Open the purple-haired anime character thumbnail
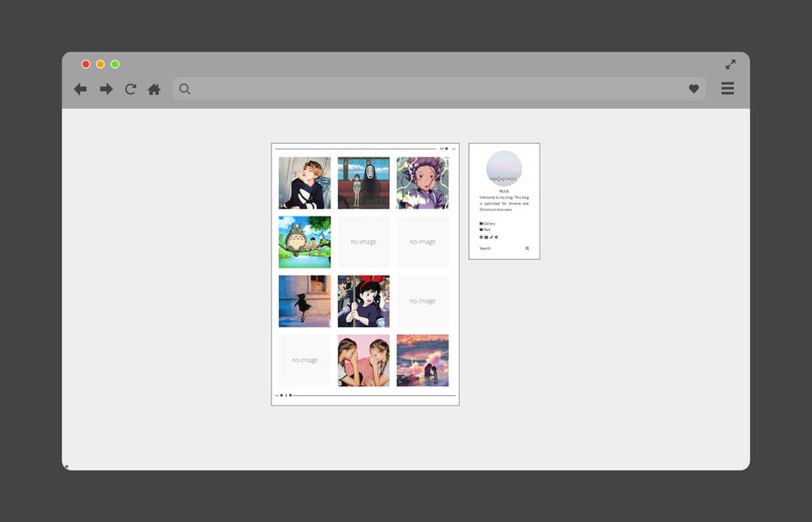This screenshot has height=522, width=812. 423,183
